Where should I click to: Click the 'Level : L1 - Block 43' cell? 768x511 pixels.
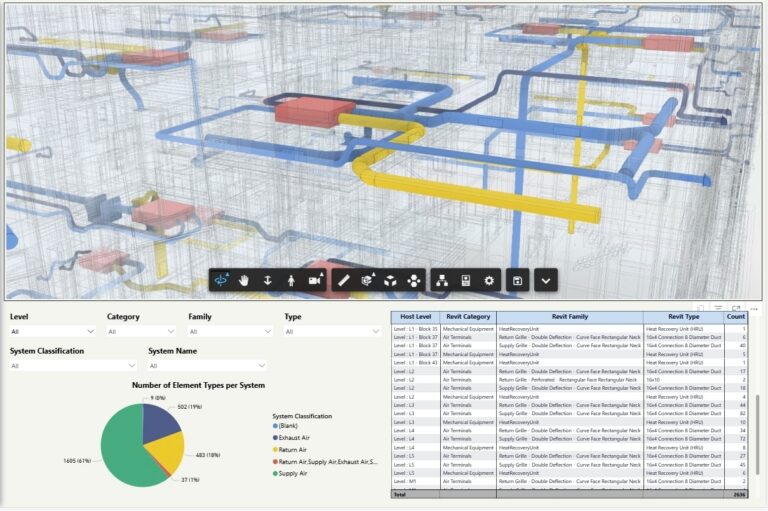pos(415,363)
